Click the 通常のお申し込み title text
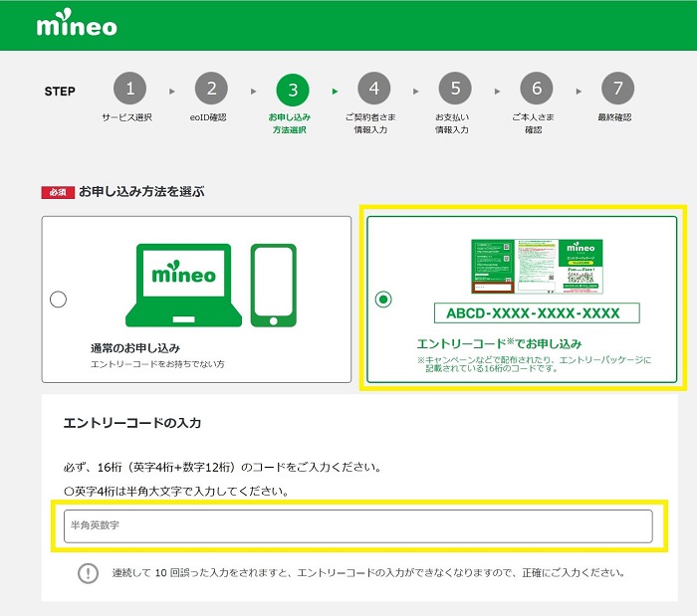This screenshot has width=697, height=616. click(x=135, y=348)
